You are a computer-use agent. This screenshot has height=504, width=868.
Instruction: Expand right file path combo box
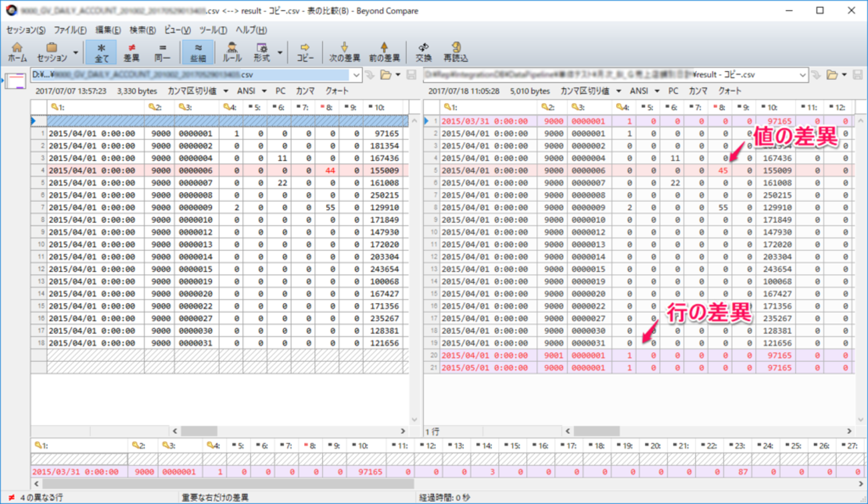pyautogui.click(x=803, y=75)
